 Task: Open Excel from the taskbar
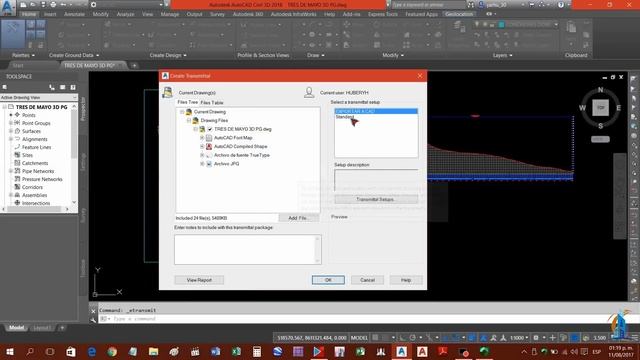pyautogui.click(x=236, y=351)
